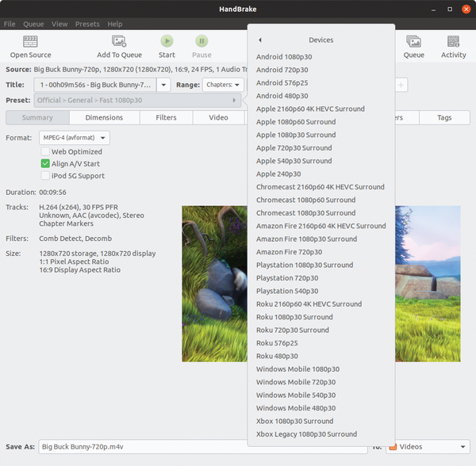Open the Title dropdown arrow
The width and height of the screenshot is (476, 466).
[163, 85]
